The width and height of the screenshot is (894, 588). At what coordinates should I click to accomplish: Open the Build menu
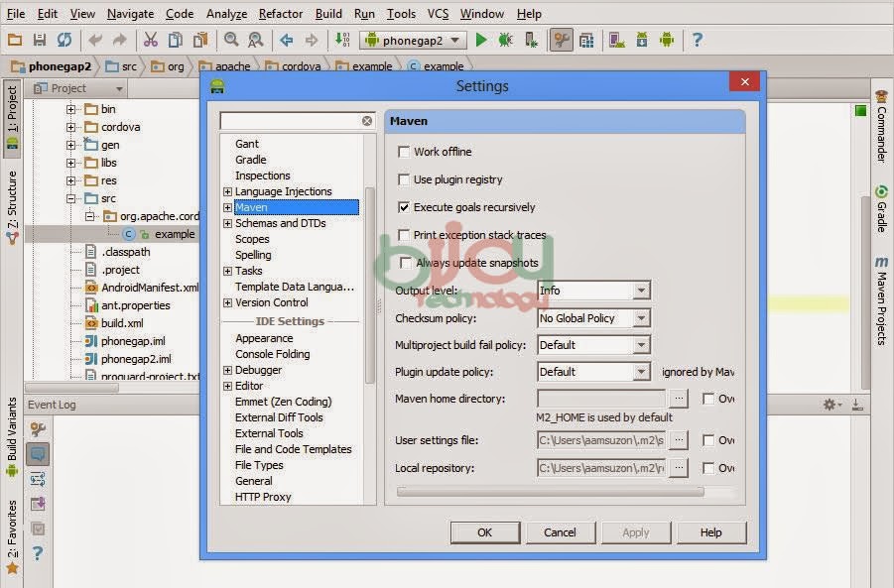pyautogui.click(x=328, y=14)
